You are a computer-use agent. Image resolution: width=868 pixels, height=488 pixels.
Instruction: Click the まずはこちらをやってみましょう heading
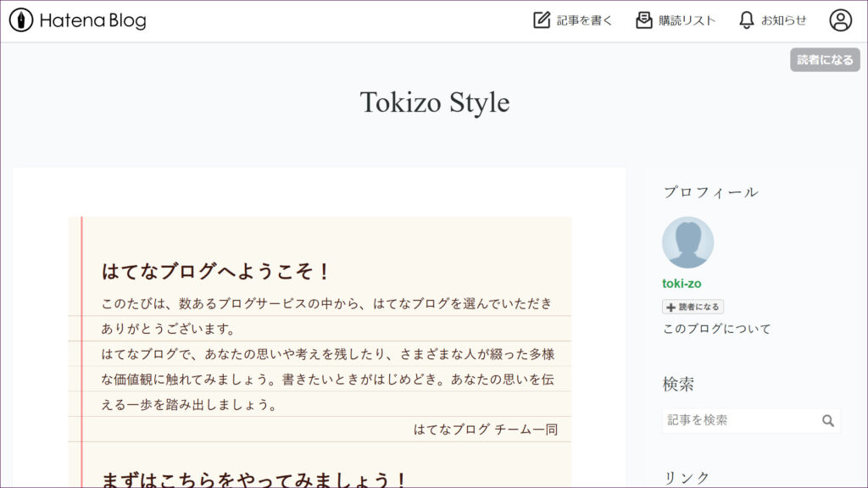(254, 480)
